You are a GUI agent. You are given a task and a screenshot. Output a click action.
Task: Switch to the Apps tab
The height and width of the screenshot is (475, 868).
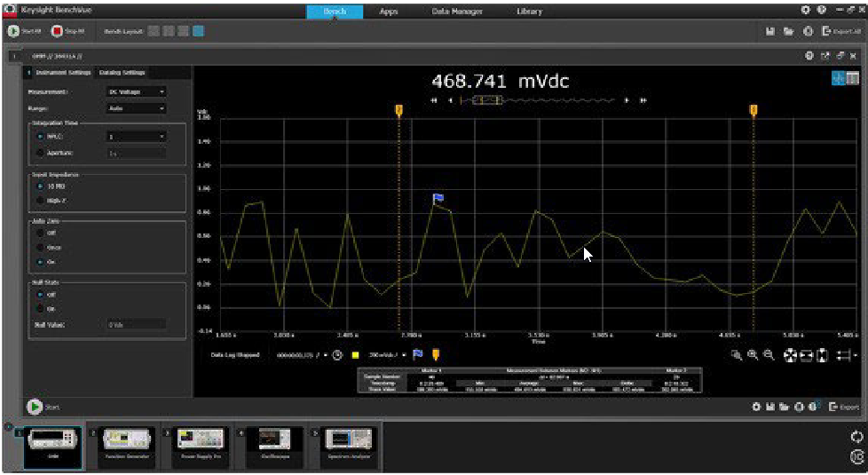click(x=388, y=12)
